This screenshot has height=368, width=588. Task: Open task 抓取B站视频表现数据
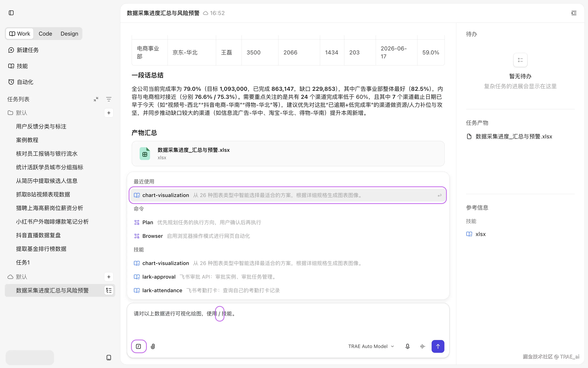(x=43, y=194)
